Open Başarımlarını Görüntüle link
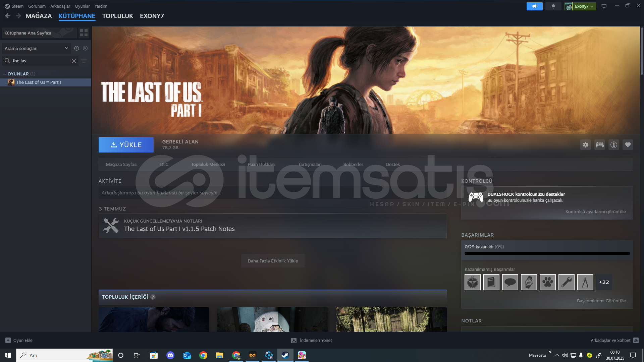The width and height of the screenshot is (644, 362). pyautogui.click(x=601, y=301)
